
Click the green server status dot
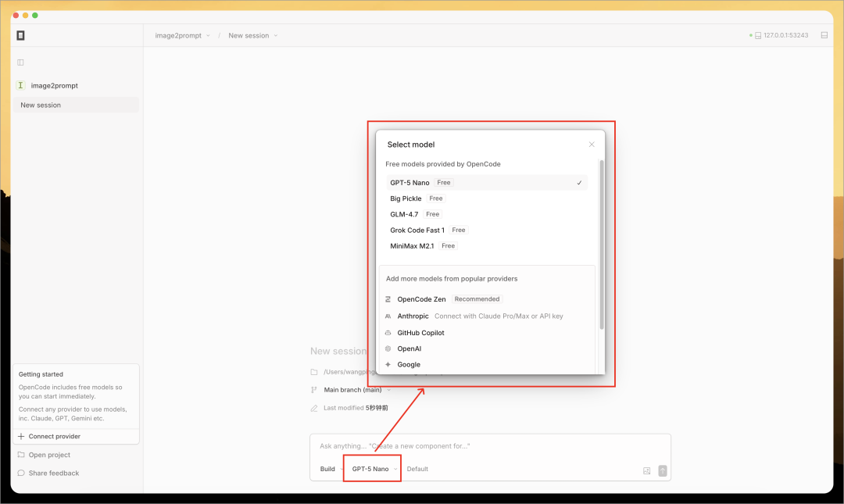coord(751,35)
